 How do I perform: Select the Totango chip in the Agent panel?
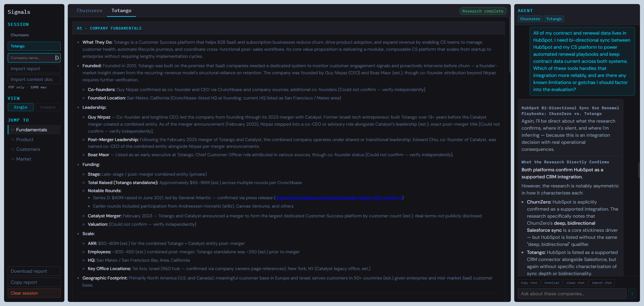[554, 19]
